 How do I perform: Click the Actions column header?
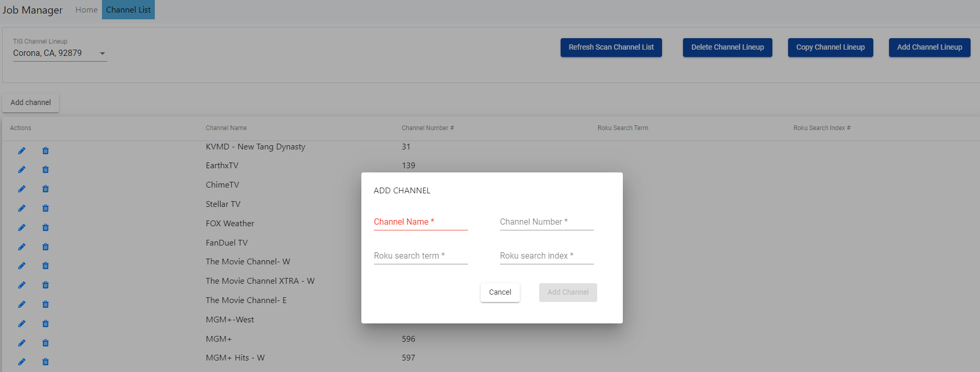pyautogui.click(x=20, y=128)
